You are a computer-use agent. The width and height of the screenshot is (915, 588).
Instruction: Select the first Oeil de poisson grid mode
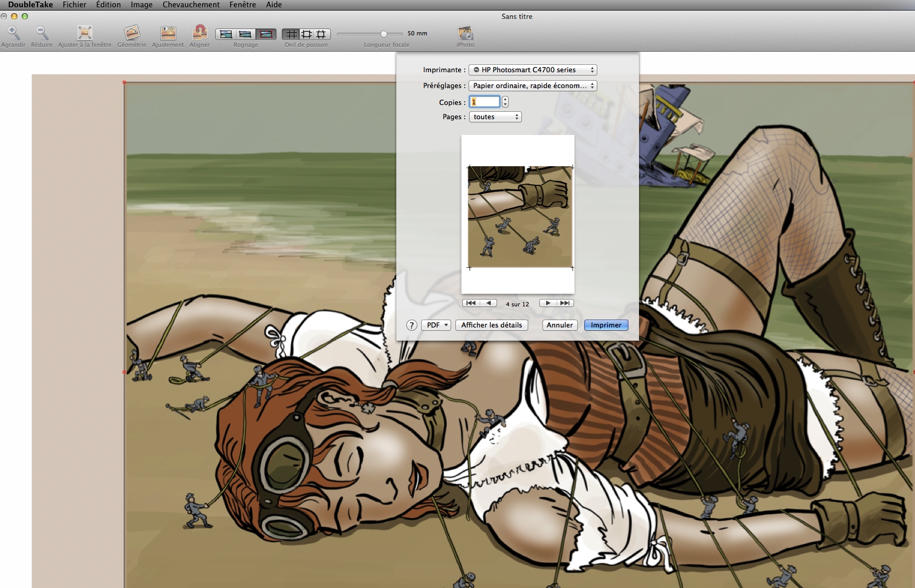291,34
